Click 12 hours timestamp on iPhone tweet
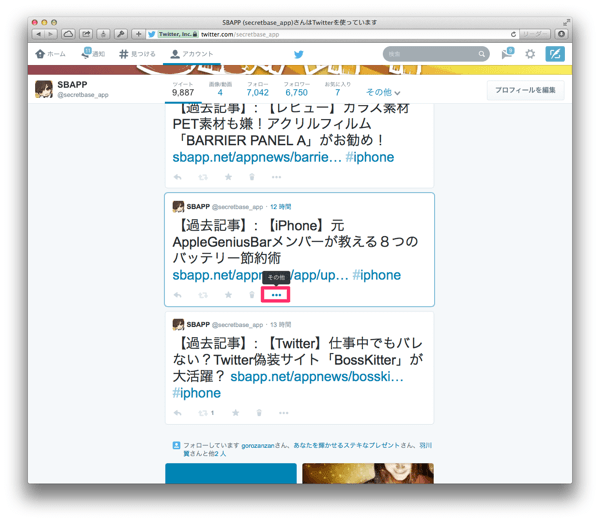The image size is (600, 522). 280,207
